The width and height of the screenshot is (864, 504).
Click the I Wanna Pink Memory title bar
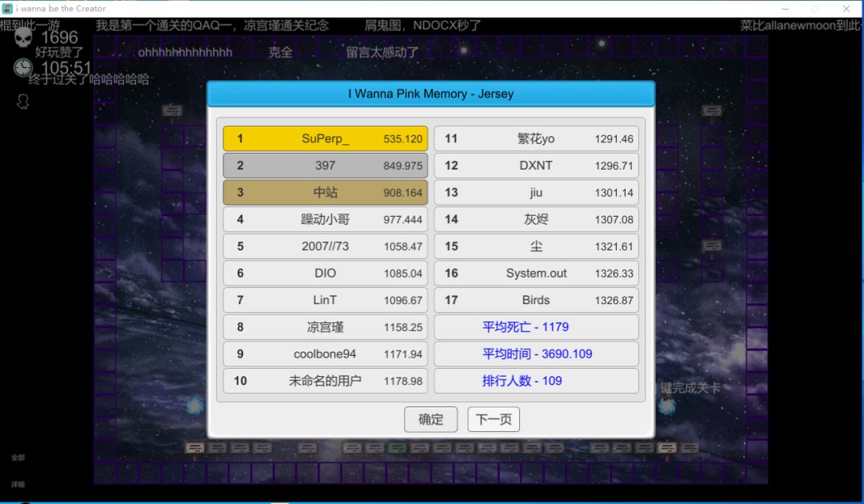click(x=431, y=94)
